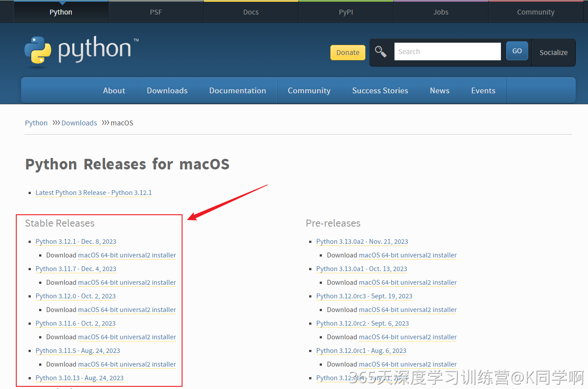Click the Pre-releases heading

[333, 223]
